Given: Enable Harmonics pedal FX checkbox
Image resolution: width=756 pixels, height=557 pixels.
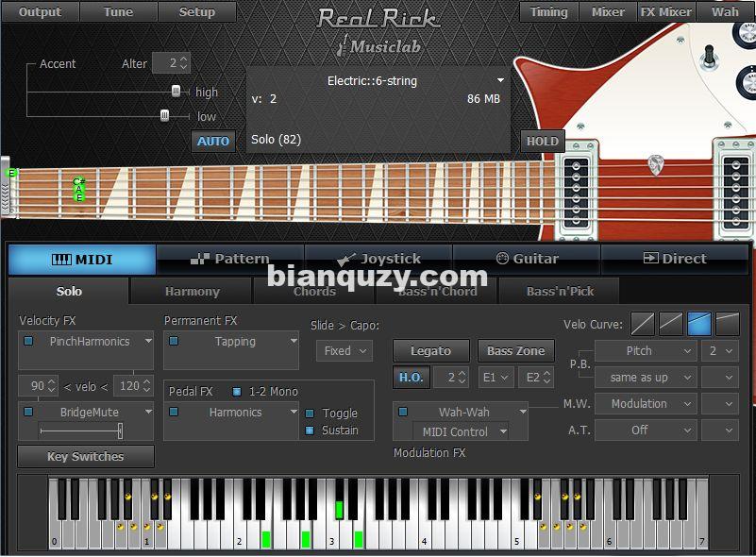Looking at the screenshot, I should coord(174,412).
